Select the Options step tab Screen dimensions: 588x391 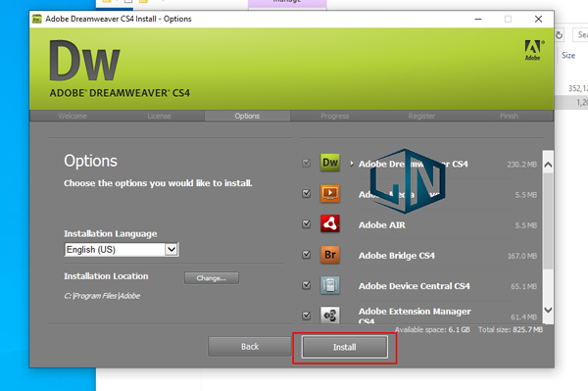click(x=247, y=116)
